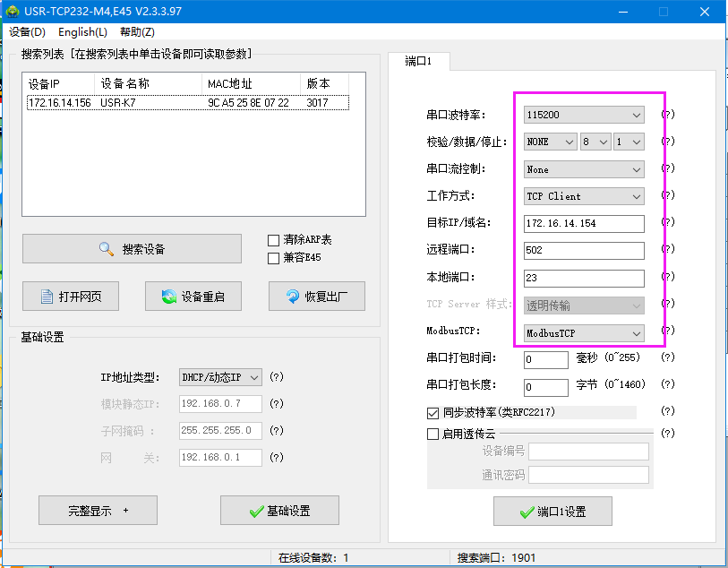Click the help (?) beside ModbusTCP
The image size is (728, 568).
tap(667, 332)
